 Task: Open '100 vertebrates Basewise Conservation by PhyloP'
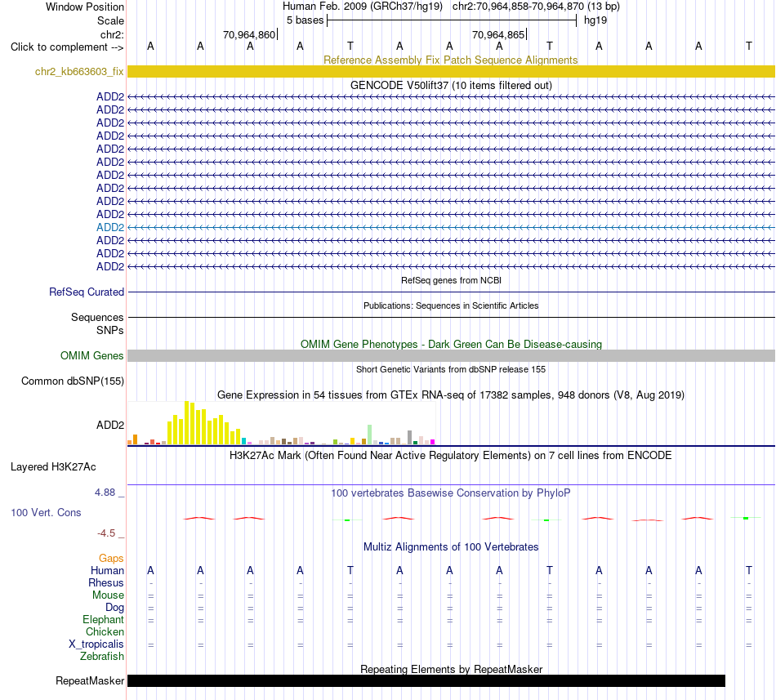pos(451,493)
